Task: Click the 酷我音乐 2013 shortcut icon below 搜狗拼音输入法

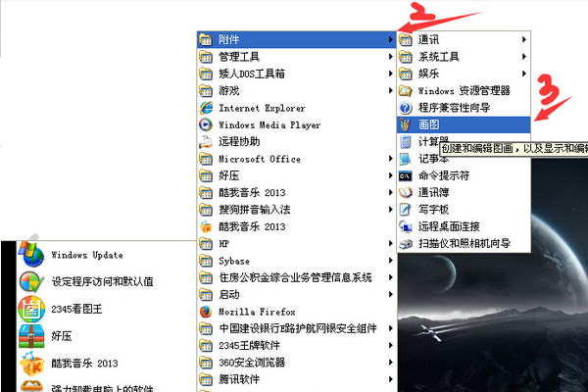Action: pos(206,226)
